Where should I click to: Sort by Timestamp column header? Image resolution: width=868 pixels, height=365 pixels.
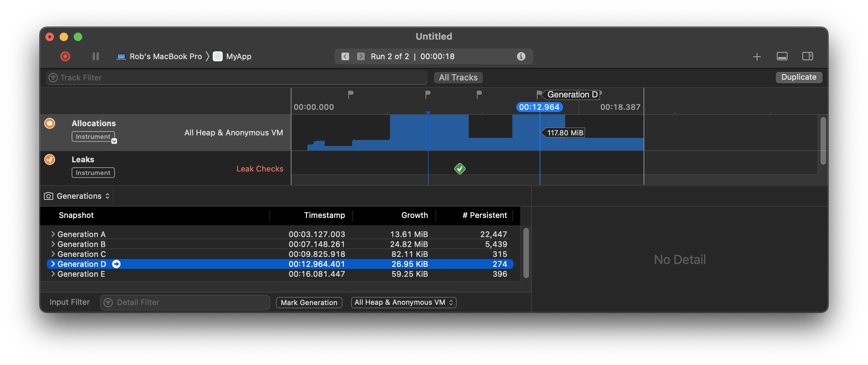324,215
